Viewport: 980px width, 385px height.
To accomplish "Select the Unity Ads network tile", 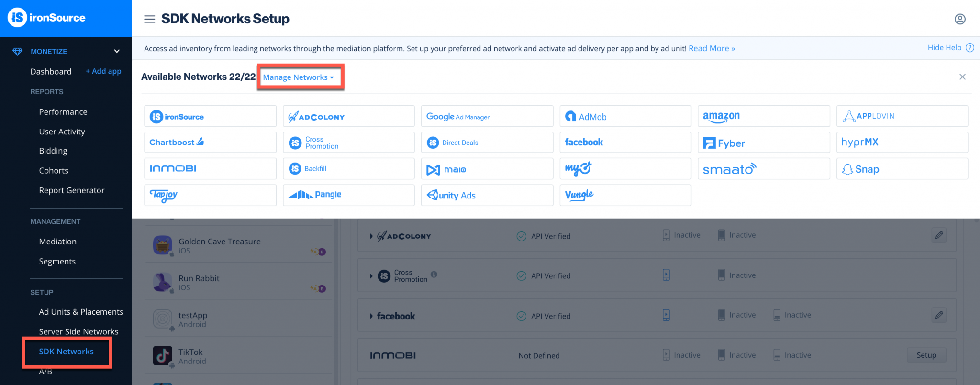I will click(487, 195).
